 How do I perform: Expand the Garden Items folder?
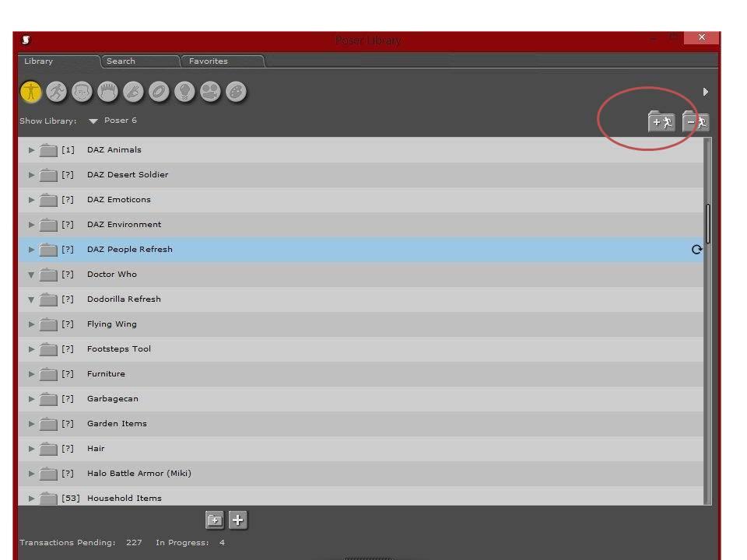[31, 424]
